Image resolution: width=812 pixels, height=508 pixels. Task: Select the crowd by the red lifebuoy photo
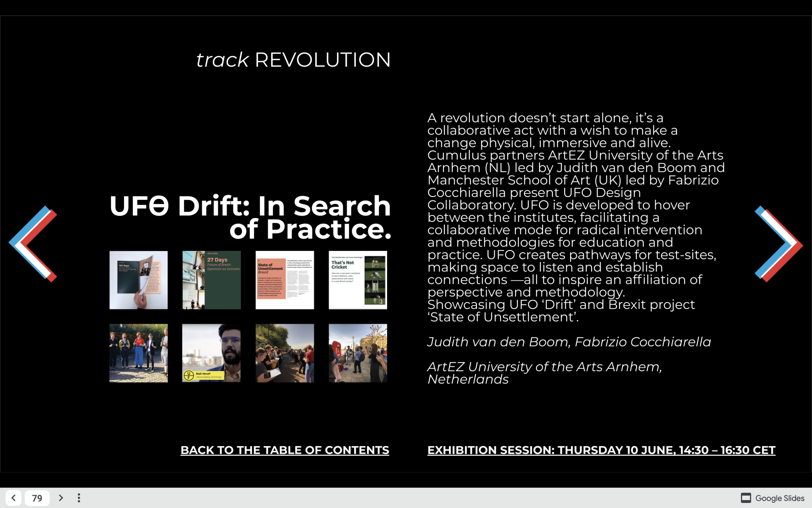[358, 353]
